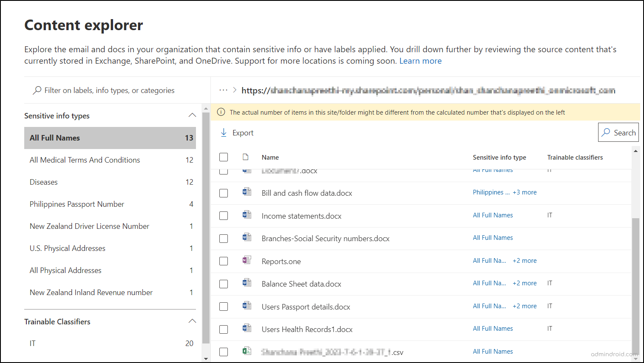Open the breadcrumb ellipsis menu
The width and height of the screenshot is (644, 363).
224,90
